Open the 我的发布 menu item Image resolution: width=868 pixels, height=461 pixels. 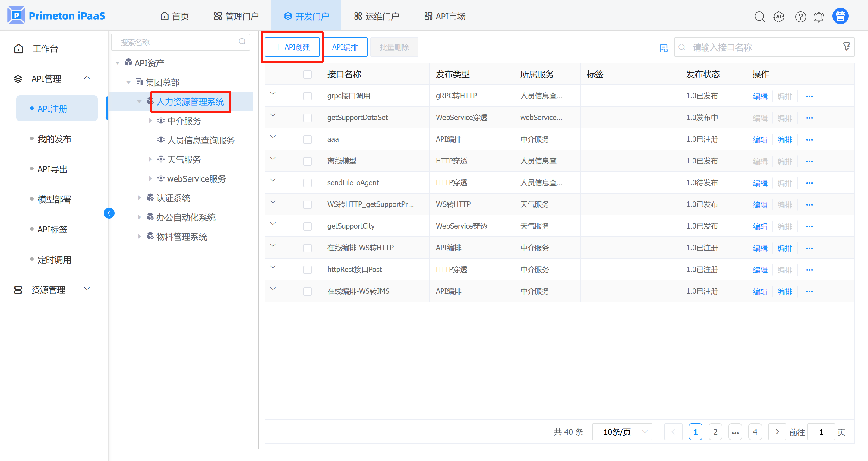pyautogui.click(x=54, y=139)
